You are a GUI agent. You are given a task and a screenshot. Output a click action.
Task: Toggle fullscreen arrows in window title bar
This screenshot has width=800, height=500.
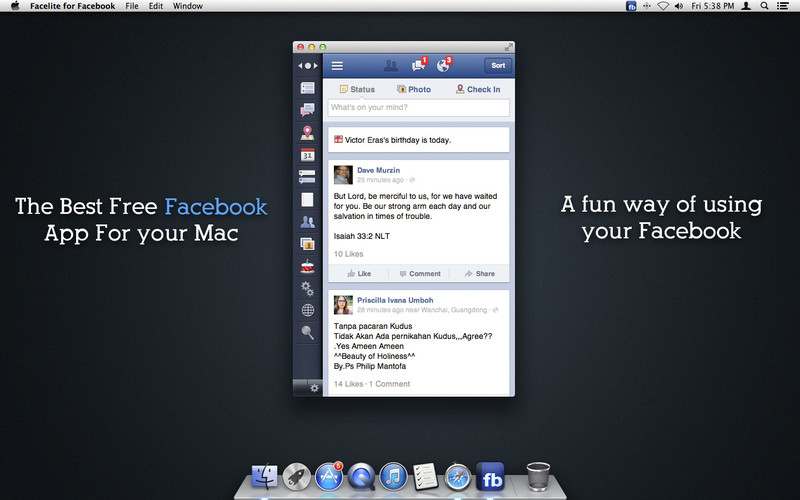coord(508,47)
